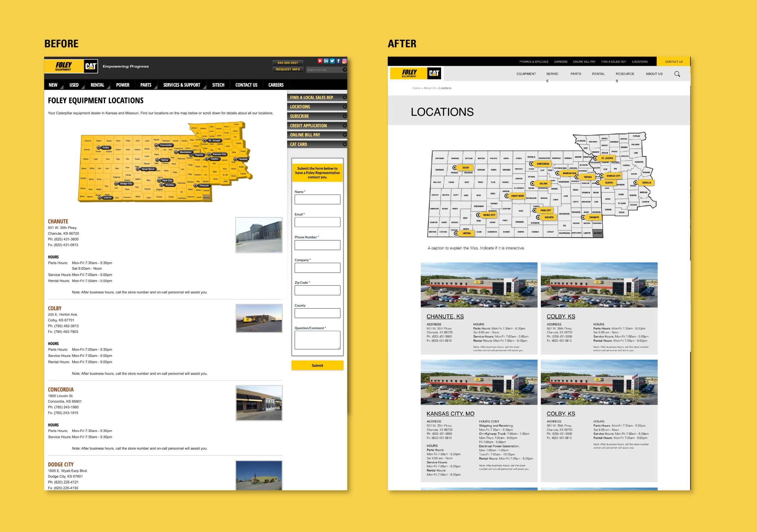Click the yellow Contact Us header button

674,62
